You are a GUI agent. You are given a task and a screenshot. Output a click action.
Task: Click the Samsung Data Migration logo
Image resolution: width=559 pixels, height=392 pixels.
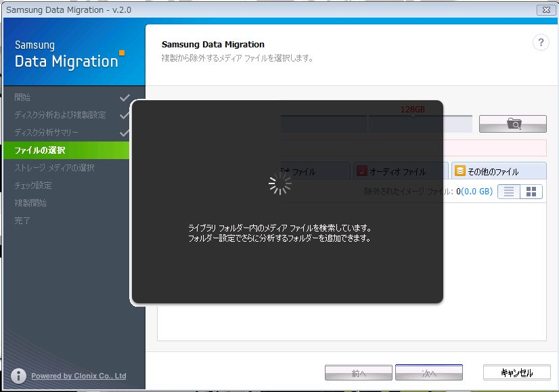click(68, 55)
